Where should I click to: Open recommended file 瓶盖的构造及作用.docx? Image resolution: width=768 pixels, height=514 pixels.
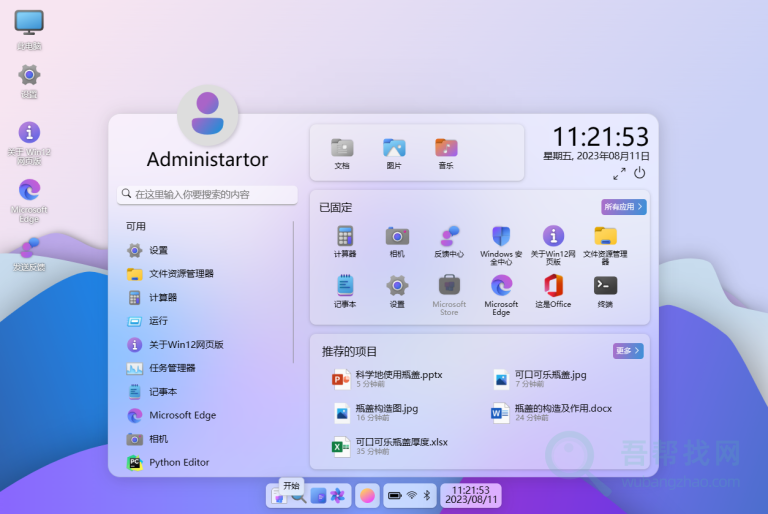(562, 412)
